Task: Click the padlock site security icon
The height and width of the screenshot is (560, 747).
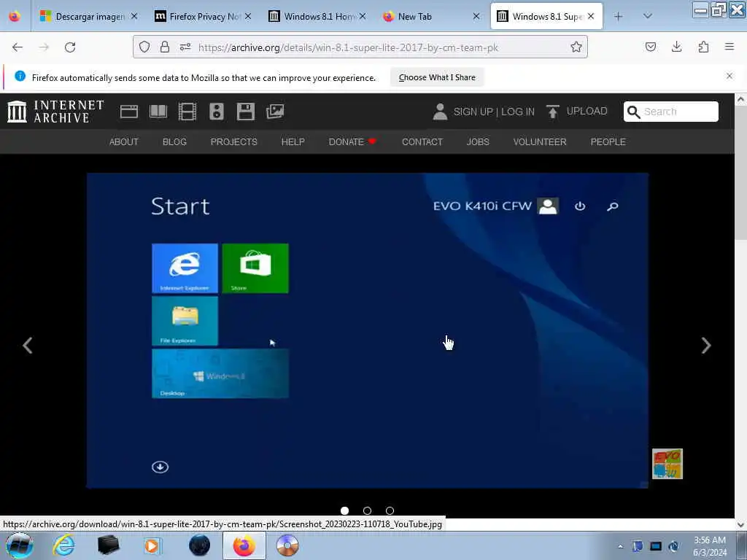Action: (165, 47)
